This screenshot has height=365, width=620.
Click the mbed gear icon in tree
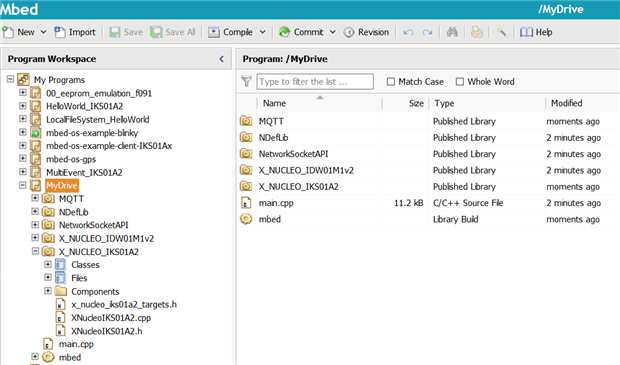tap(48, 357)
